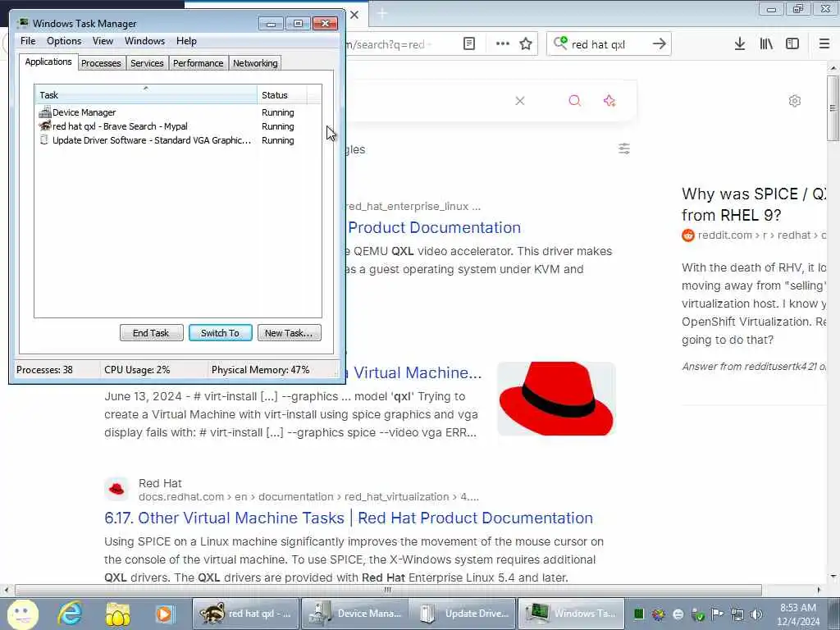The width and height of the screenshot is (840, 630).
Task: Sort tasks by the Task column header
Action: tap(146, 95)
